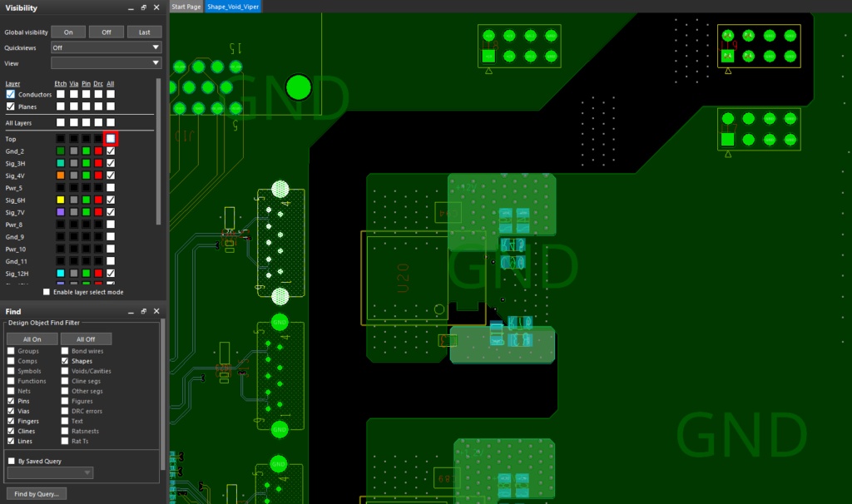Click Find by Query button
This screenshot has height=504, width=852.
click(37, 494)
